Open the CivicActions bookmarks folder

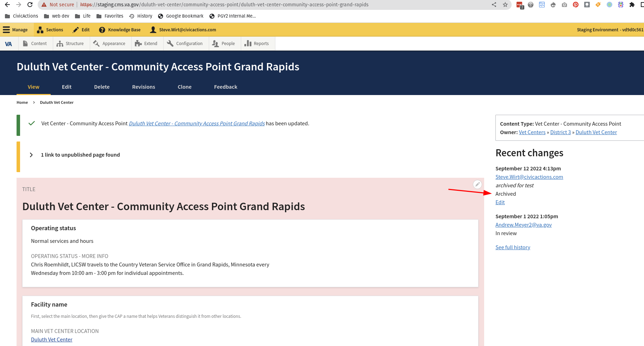[x=21, y=16]
